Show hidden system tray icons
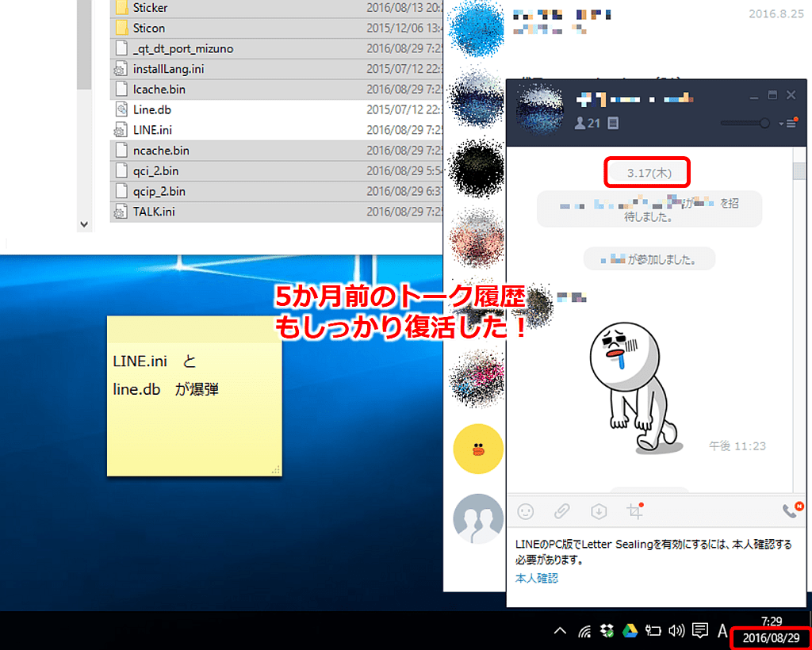 (560, 630)
